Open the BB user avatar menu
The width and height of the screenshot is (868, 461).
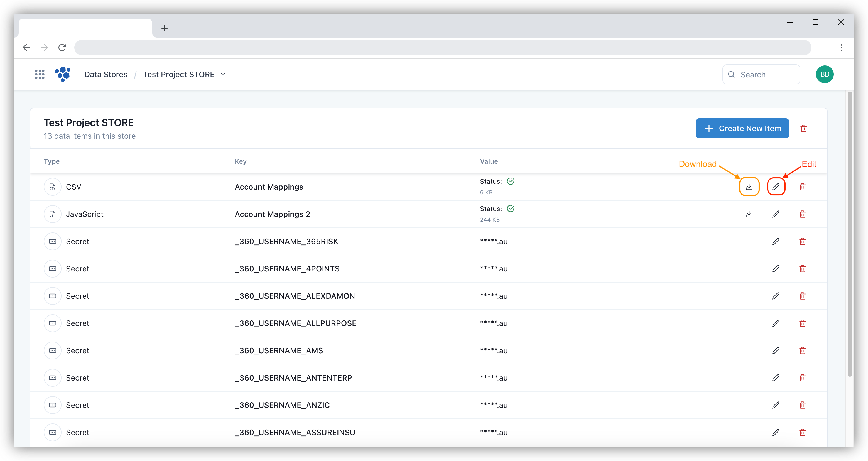pos(824,75)
